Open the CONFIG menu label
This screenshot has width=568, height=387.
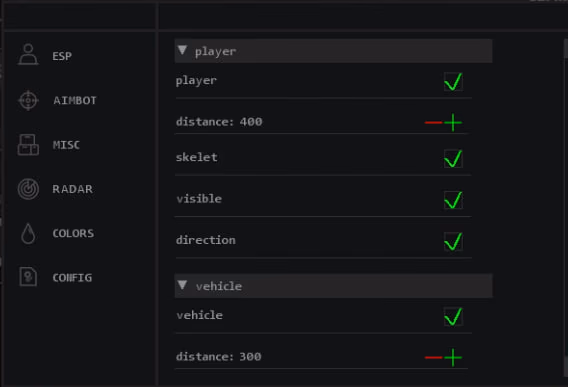[72, 278]
